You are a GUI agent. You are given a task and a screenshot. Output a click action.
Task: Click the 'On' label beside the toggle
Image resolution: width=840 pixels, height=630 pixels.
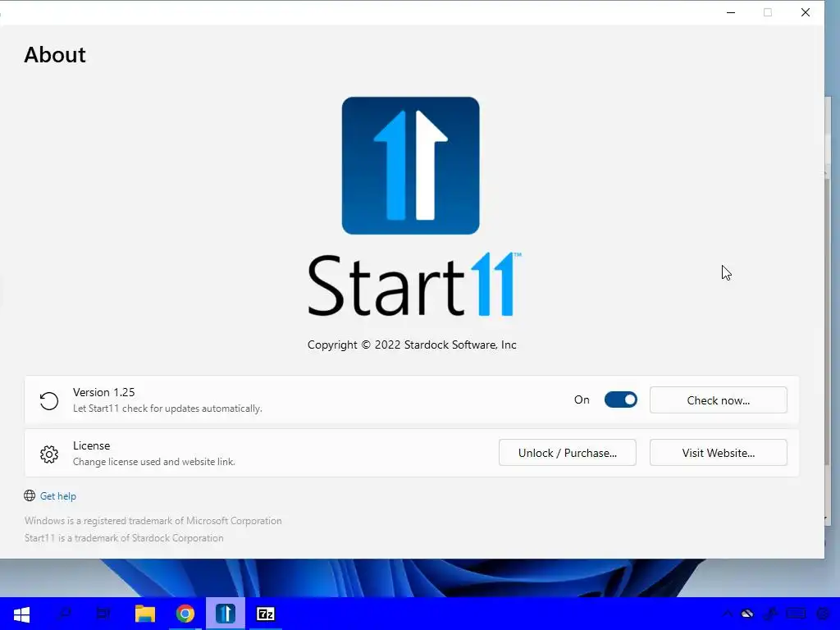(582, 399)
